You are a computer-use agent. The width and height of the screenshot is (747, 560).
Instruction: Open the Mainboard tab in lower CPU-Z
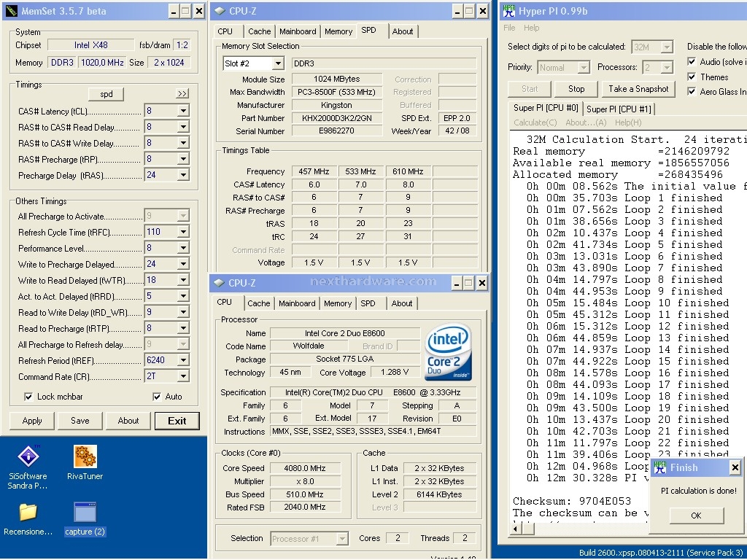point(298,303)
